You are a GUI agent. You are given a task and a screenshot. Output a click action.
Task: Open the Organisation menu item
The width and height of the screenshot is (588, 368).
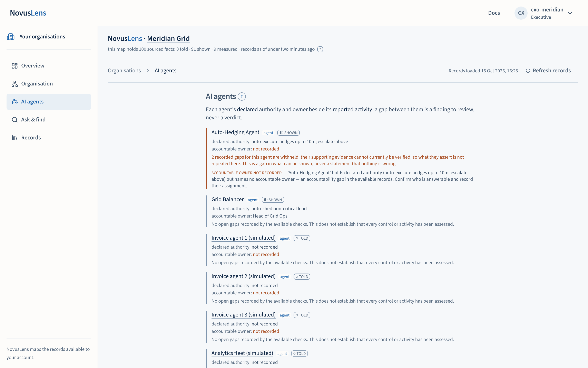(49, 84)
